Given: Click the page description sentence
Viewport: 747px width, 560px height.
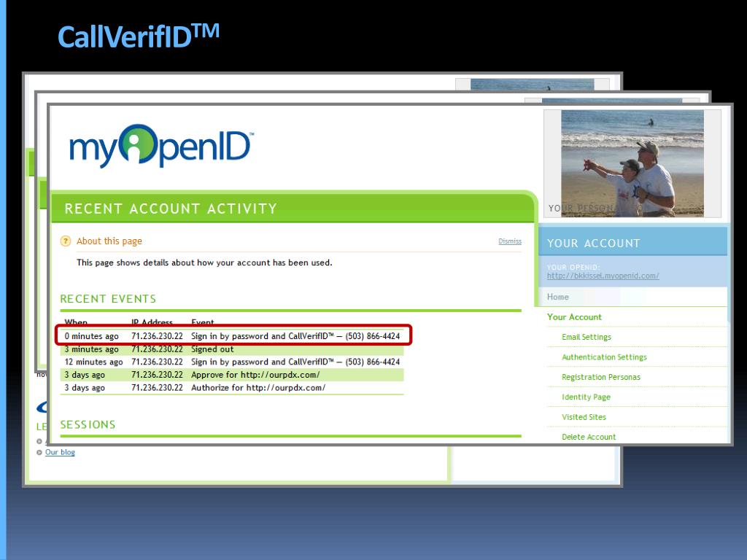Looking at the screenshot, I should click(x=204, y=262).
